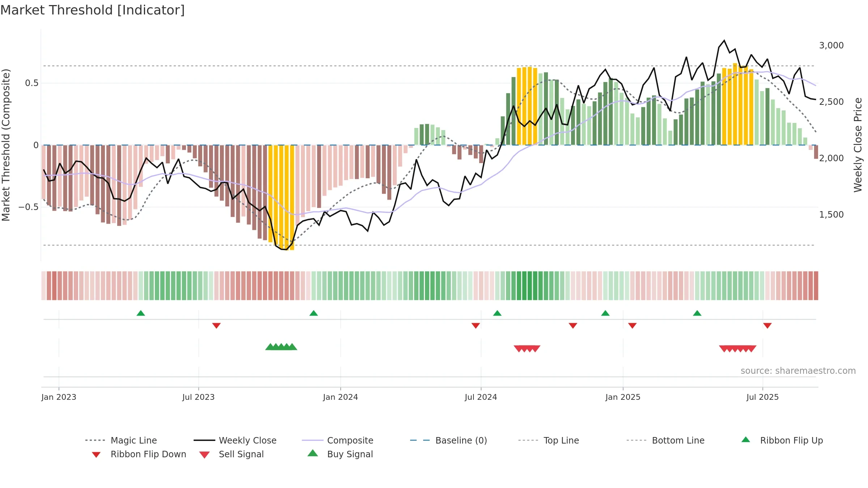Screen dimensions: 868x488
Task: Toggle the Baseline (0) legend entry
Action: click(448, 440)
